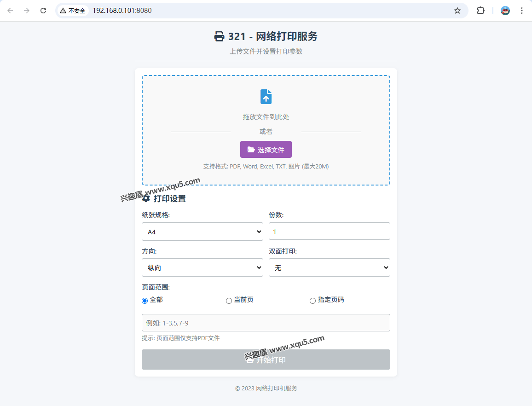Click the gear icon next to 打印设置
The width and height of the screenshot is (532, 406).
point(146,198)
